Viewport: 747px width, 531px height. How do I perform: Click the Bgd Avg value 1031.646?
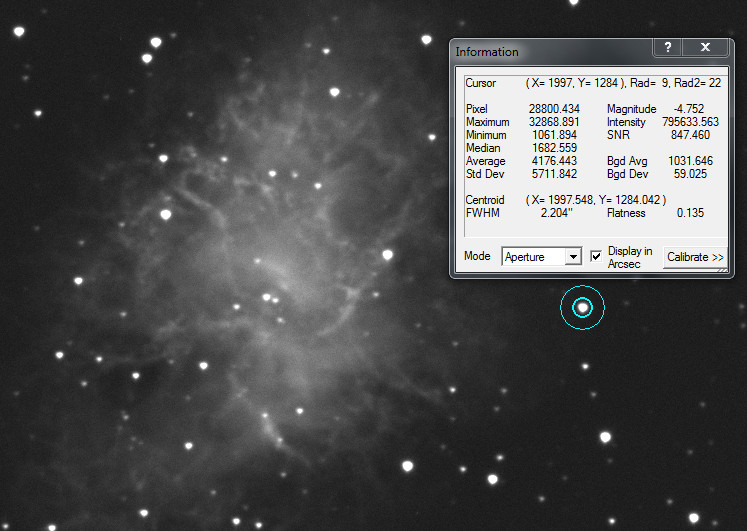(x=690, y=161)
